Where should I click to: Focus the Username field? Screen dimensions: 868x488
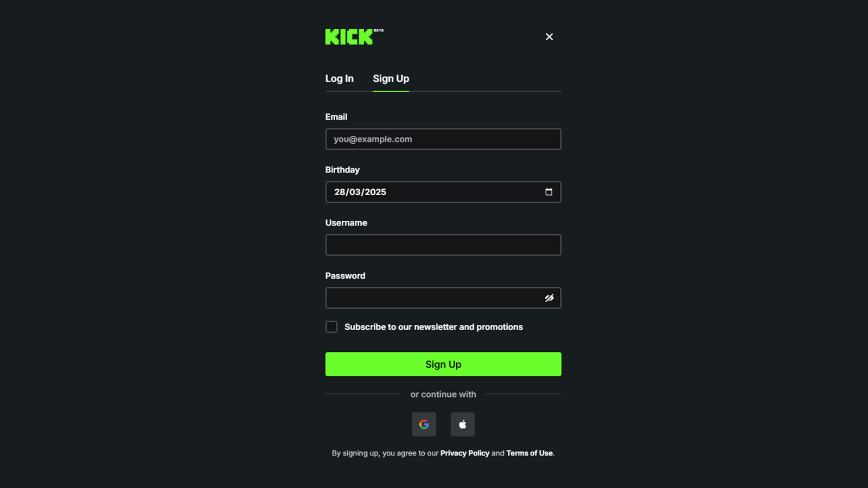pos(443,245)
